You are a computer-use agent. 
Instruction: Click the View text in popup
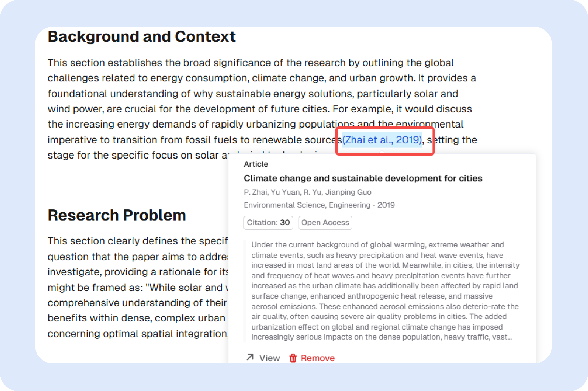[x=270, y=358]
